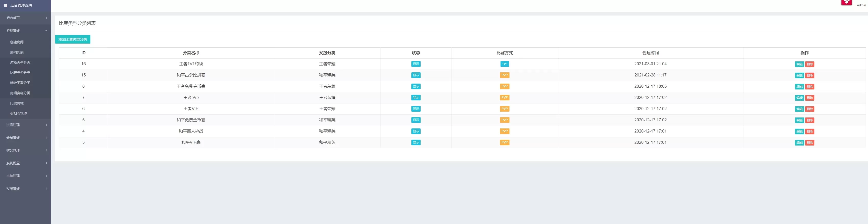Screen dimensions: 868x224
Task: Edit the 王者1V1约战 category row
Action: point(799,64)
